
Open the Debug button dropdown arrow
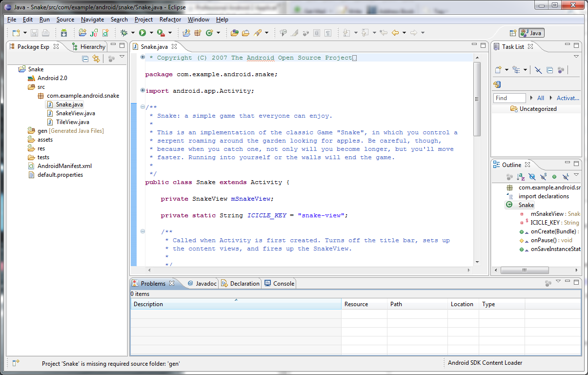click(x=133, y=33)
